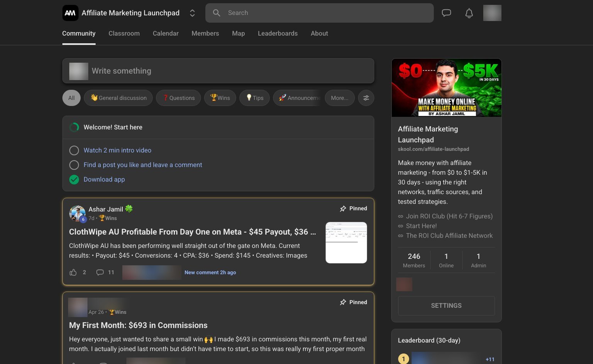
Task: Open Wins category on Apr 26 post
Action: pyautogui.click(x=117, y=312)
